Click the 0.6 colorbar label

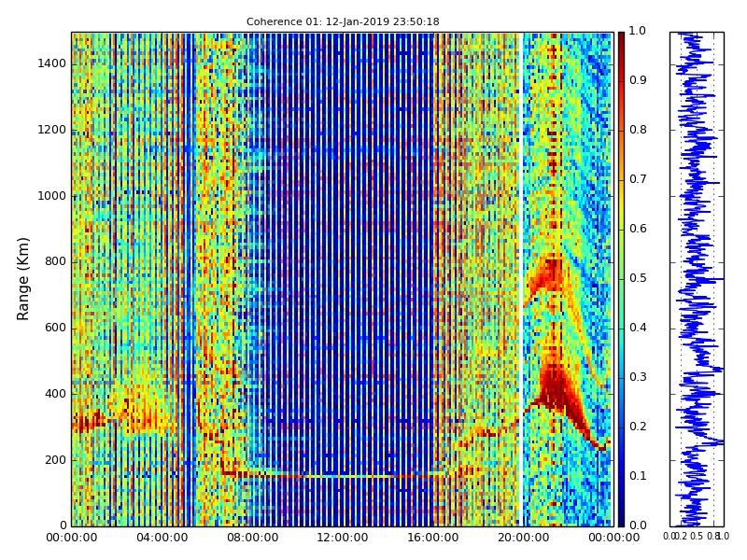point(638,229)
